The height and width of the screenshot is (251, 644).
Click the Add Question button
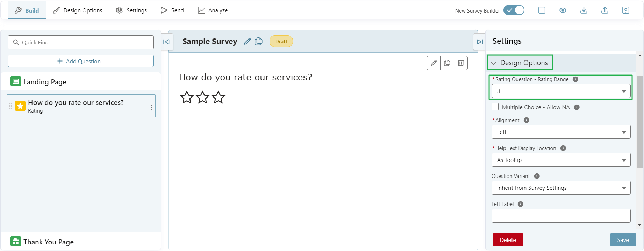click(80, 60)
